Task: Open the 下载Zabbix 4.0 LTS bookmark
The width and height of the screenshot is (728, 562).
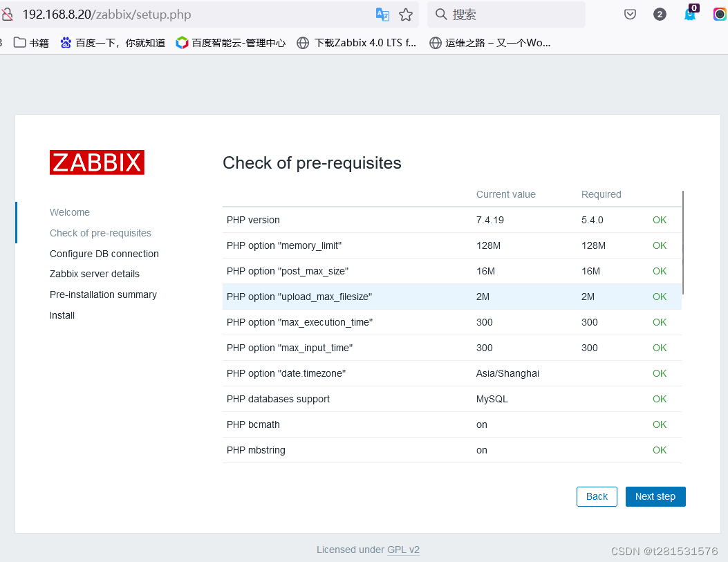Action: [x=357, y=43]
